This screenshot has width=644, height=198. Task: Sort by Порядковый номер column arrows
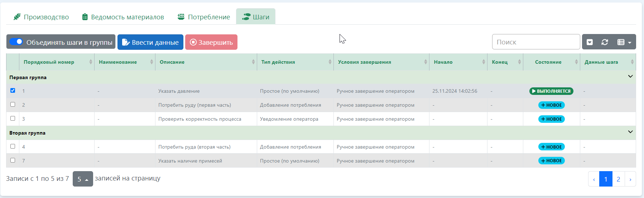[91, 62]
